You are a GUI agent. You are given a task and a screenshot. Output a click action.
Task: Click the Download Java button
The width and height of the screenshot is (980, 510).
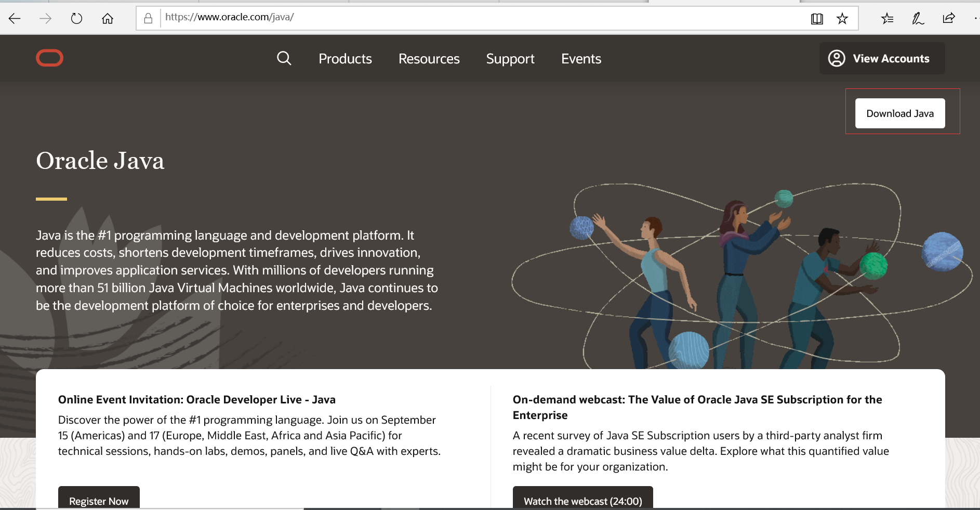point(900,113)
